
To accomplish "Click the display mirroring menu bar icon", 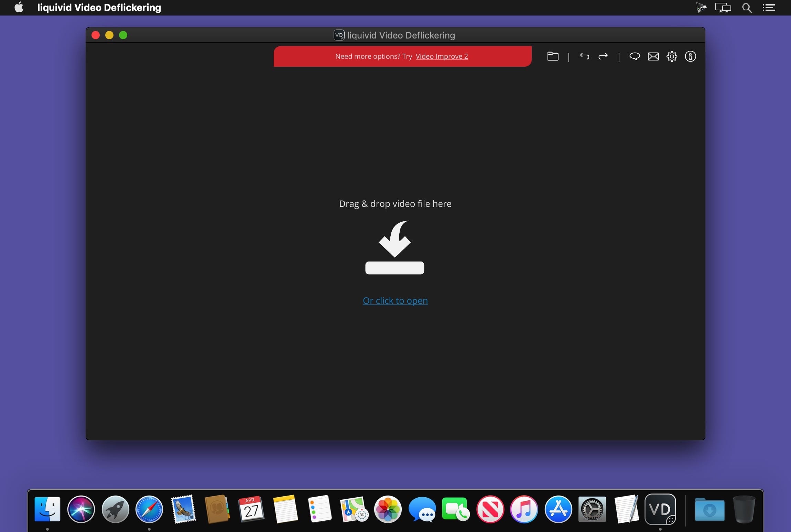I will click(723, 8).
